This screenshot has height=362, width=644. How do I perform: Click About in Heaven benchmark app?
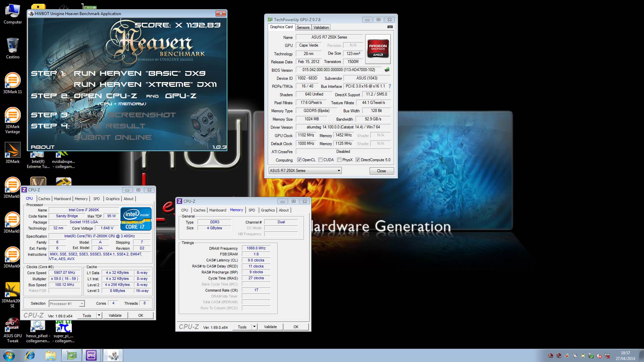pyautogui.click(x=43, y=147)
